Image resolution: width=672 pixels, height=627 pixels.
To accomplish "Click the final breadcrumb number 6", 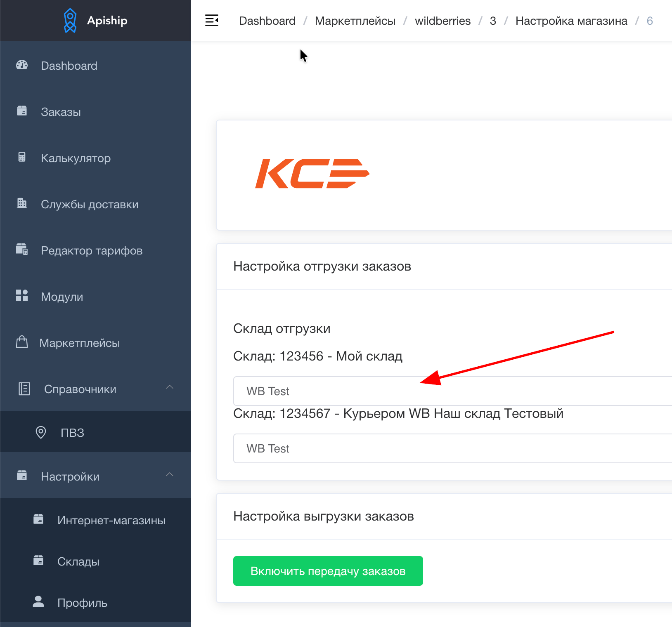I will click(650, 21).
